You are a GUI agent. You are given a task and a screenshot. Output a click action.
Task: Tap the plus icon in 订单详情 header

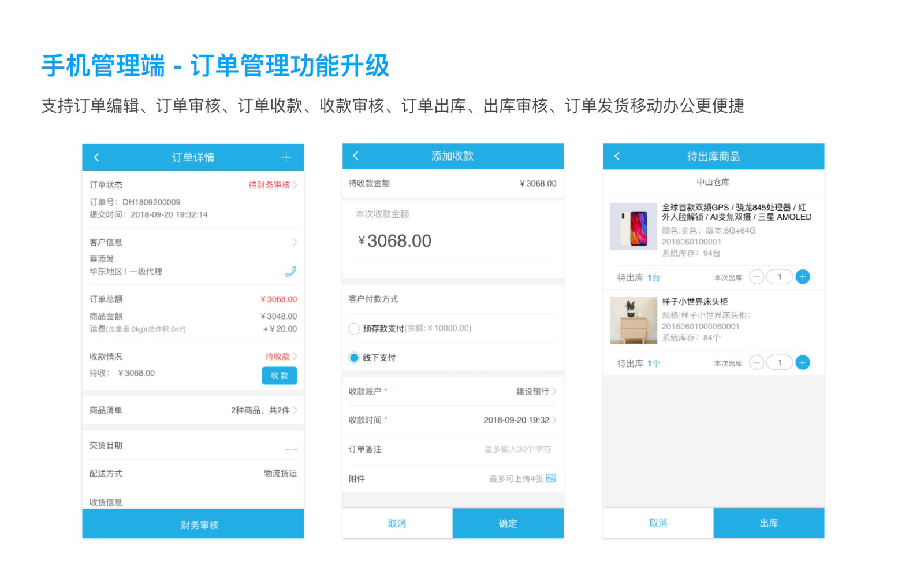(286, 157)
